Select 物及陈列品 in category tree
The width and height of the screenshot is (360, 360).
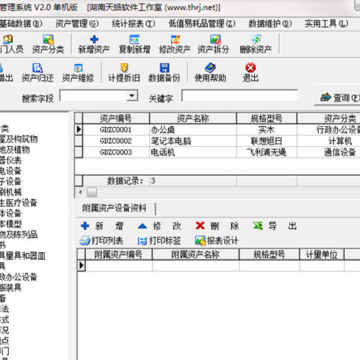click(19, 235)
